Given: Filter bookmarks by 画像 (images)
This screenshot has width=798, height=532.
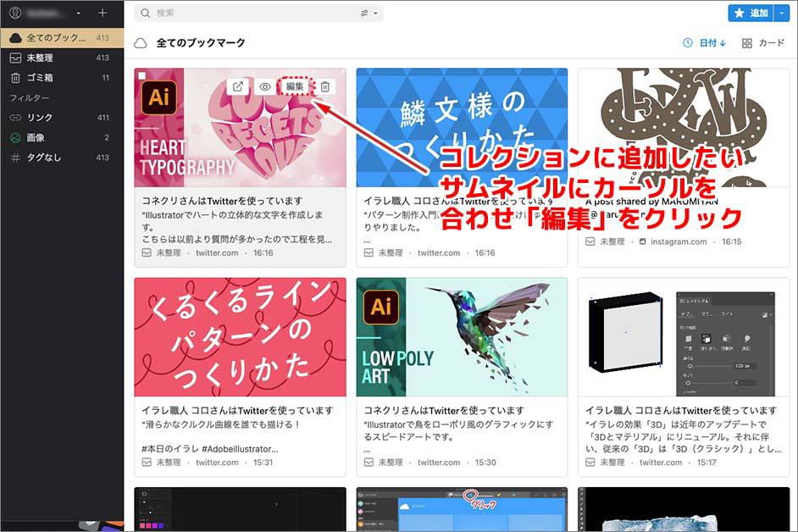Looking at the screenshot, I should point(36,137).
